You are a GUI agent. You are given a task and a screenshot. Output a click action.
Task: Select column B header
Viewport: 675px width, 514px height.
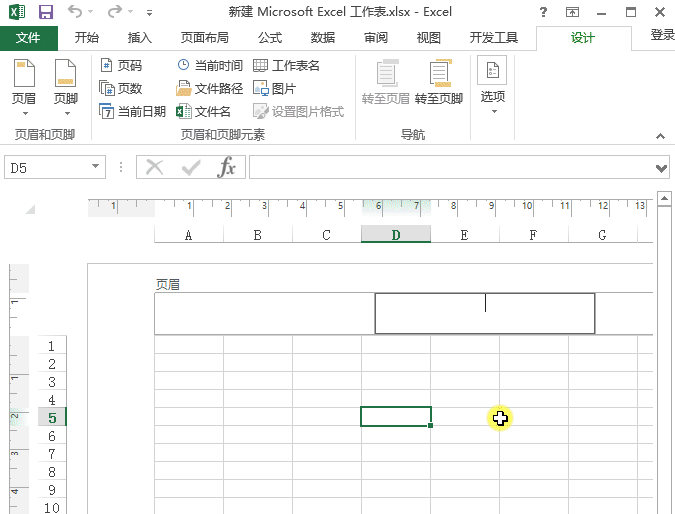point(257,235)
